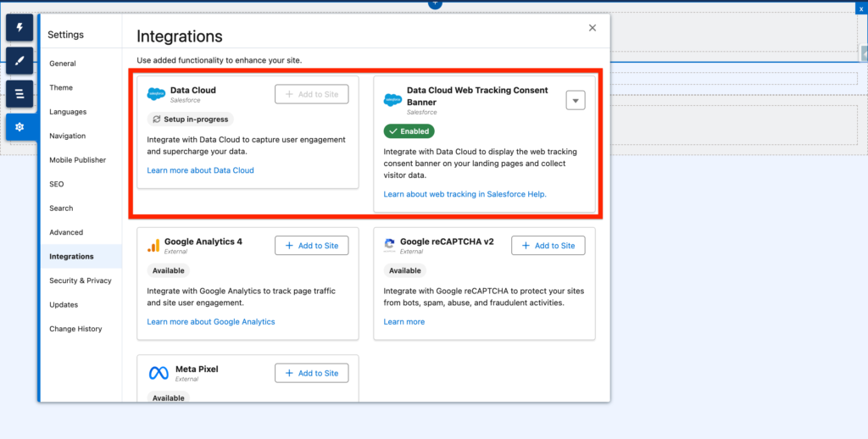Open Learn about web tracking in Salesforce Help
Viewport: 868px width, 439px height.
(465, 194)
